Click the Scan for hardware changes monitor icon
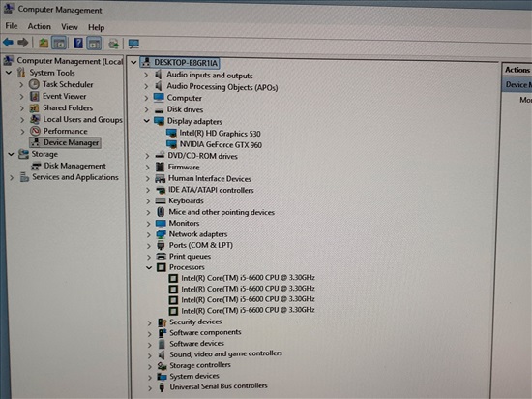 (x=133, y=44)
